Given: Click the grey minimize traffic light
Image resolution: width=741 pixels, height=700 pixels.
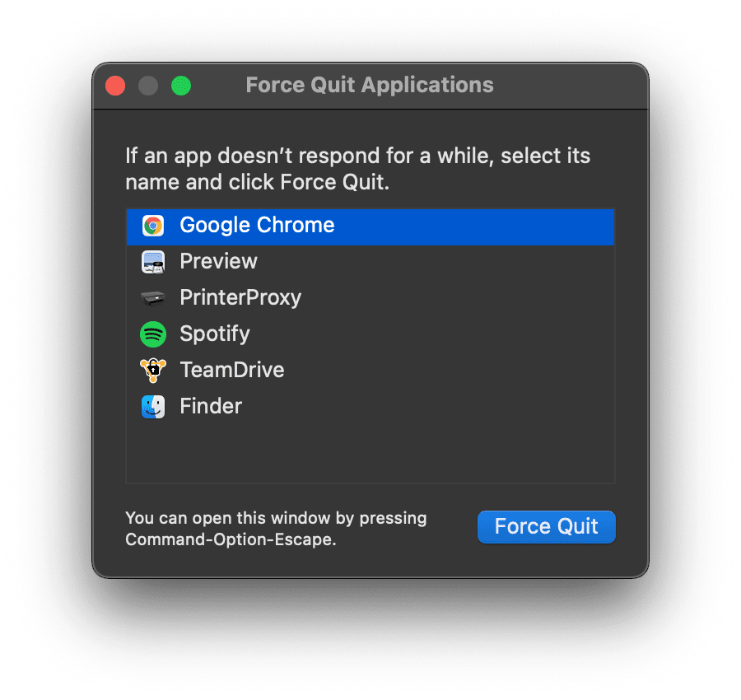Looking at the screenshot, I should 147,85.
